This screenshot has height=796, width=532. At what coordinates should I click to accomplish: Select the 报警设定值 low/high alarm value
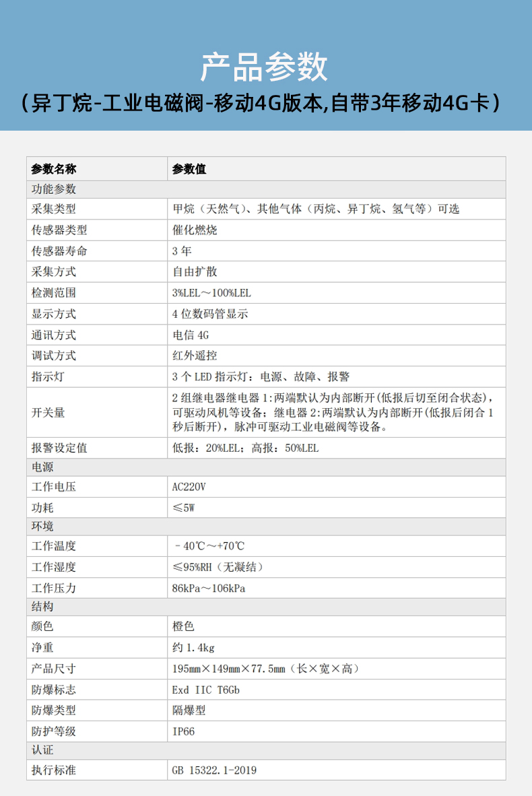tap(245, 448)
